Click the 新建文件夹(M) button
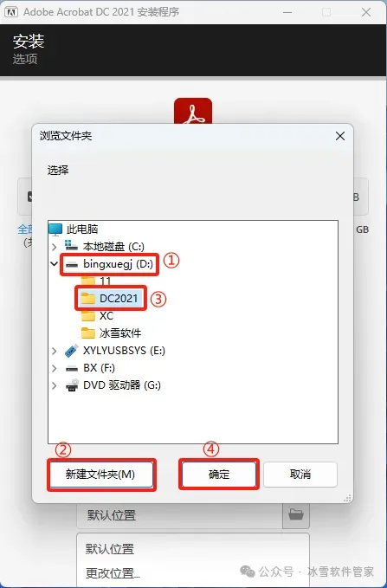387x588 pixels. (101, 475)
